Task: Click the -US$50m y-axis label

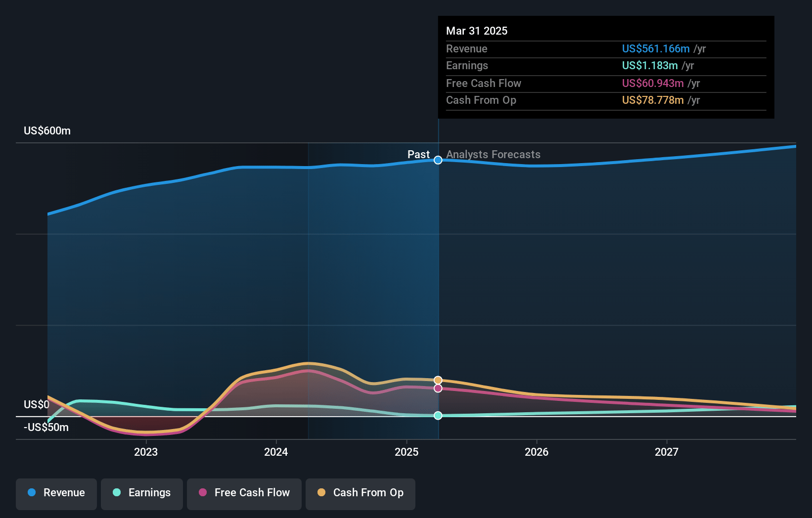Action: tap(46, 428)
